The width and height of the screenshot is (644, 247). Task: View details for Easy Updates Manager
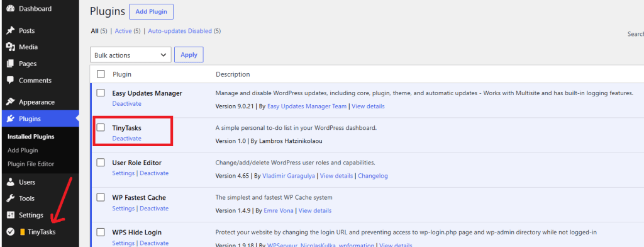(x=368, y=106)
